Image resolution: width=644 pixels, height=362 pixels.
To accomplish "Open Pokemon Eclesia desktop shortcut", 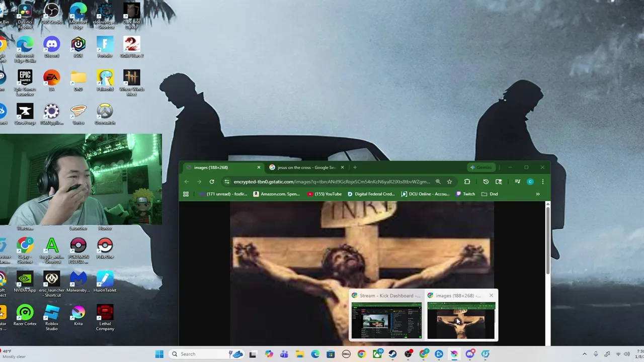I will pyautogui.click(x=78, y=250).
